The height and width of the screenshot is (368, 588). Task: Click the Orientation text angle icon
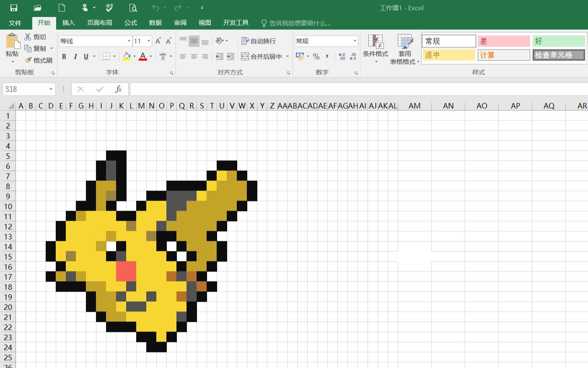[x=220, y=41]
